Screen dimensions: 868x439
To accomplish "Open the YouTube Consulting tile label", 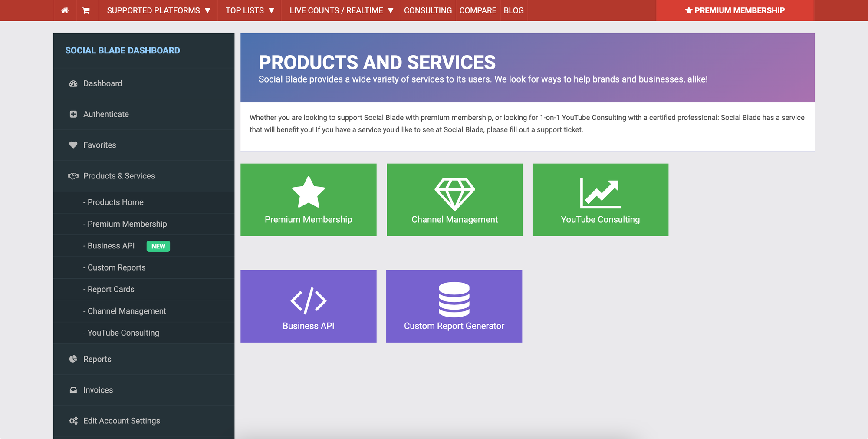I will (x=601, y=219).
